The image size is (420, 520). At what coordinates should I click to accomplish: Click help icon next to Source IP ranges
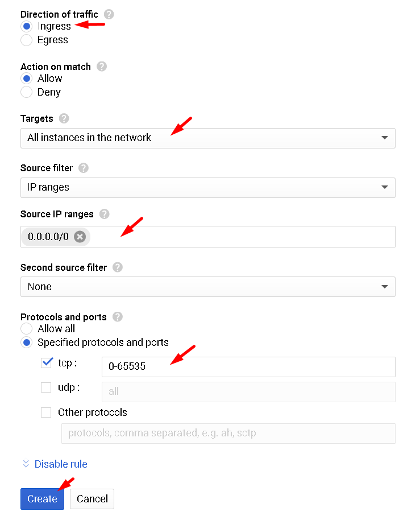tap(104, 214)
